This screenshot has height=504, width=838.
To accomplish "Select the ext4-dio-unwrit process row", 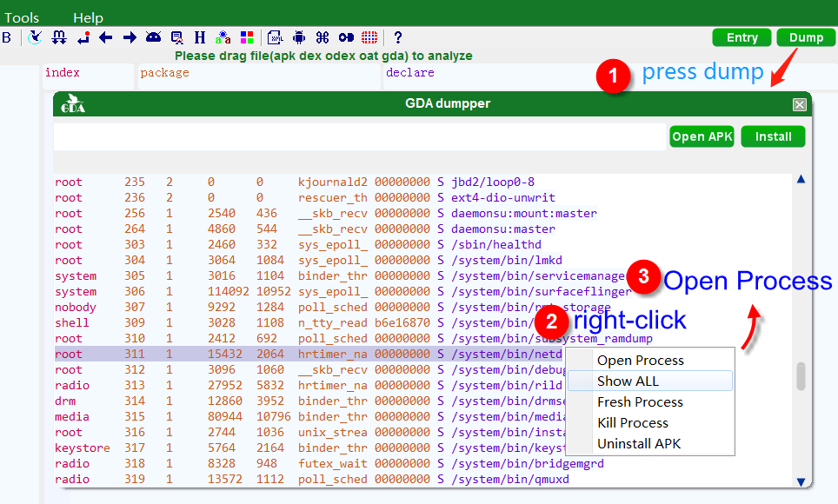I will [x=422, y=197].
